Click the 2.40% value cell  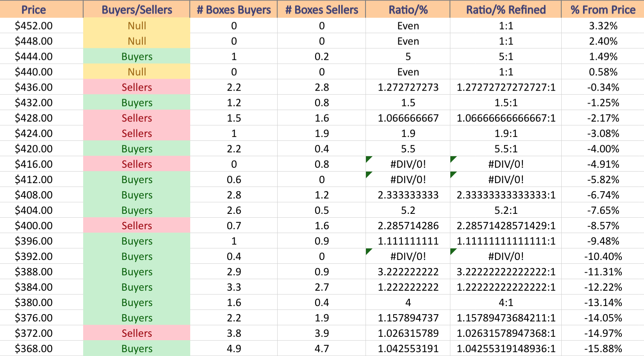pyautogui.click(x=603, y=41)
